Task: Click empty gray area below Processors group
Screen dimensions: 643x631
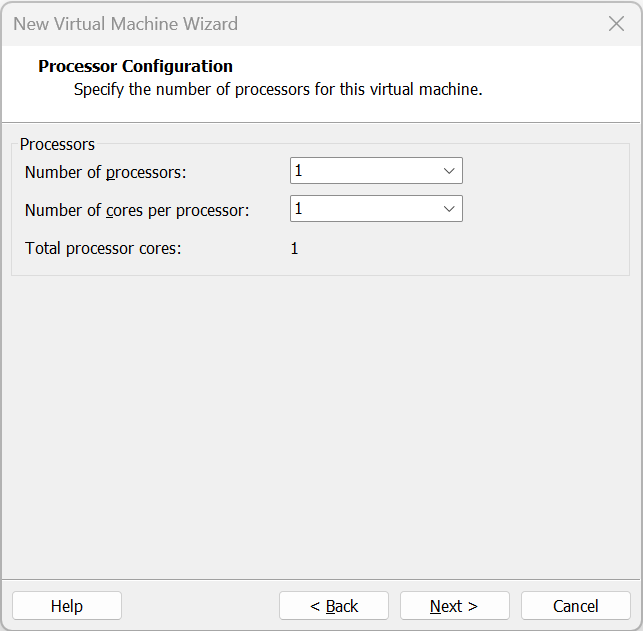Action: (320, 420)
